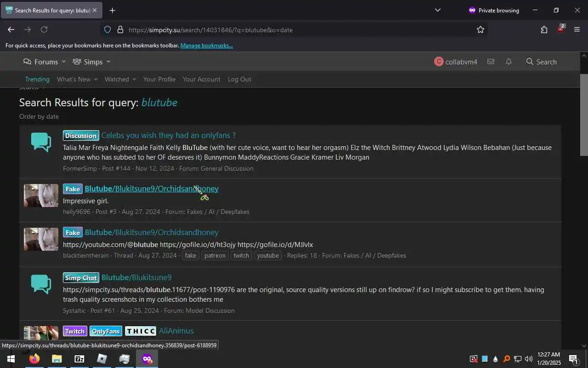Open Your Account link
Screen dimensions: 588x368
tap(202, 79)
